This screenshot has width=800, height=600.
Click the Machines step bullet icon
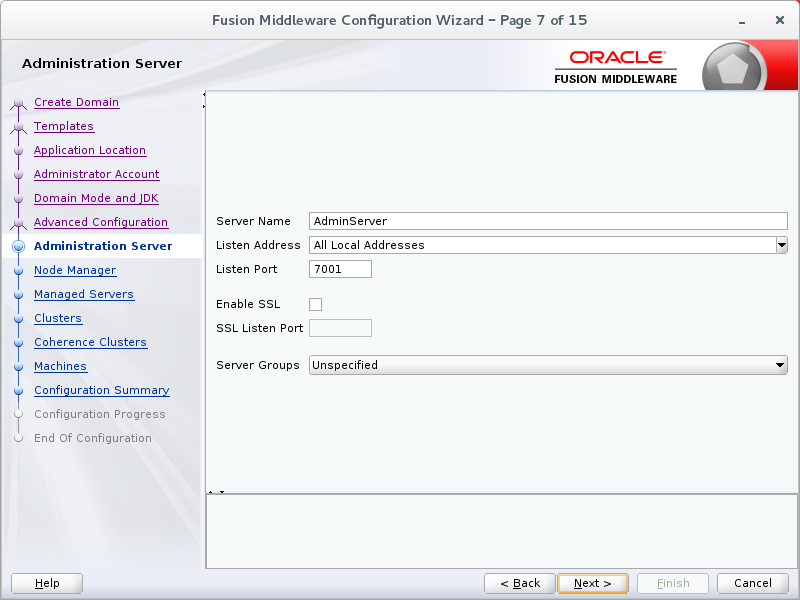[18, 367]
